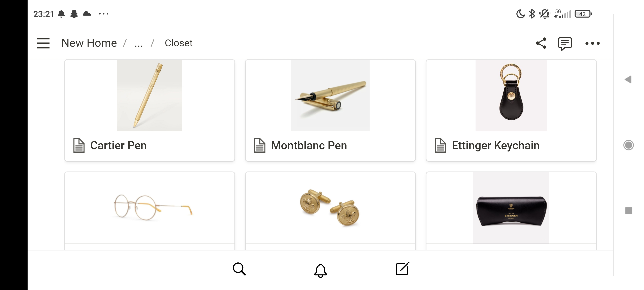The image size is (644, 290).
Task: Tap the round eyeglasses thumbnail
Action: [x=153, y=207]
